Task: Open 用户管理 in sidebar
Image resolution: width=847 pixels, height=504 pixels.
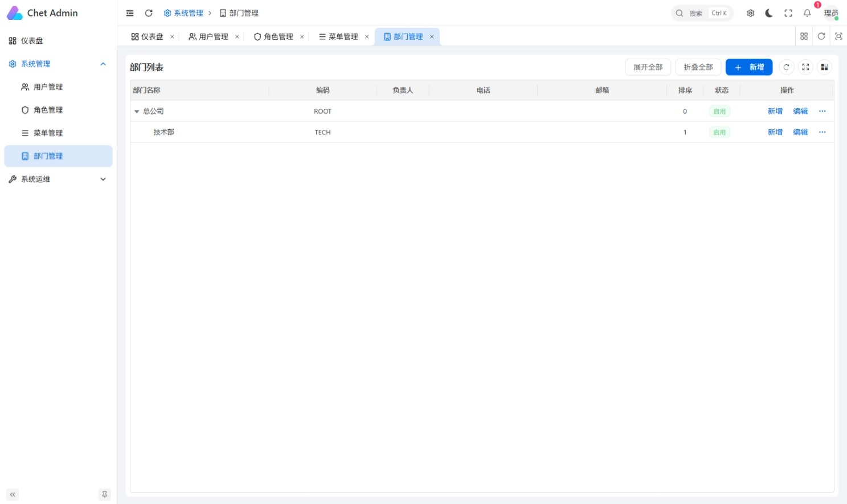Action: click(x=58, y=87)
